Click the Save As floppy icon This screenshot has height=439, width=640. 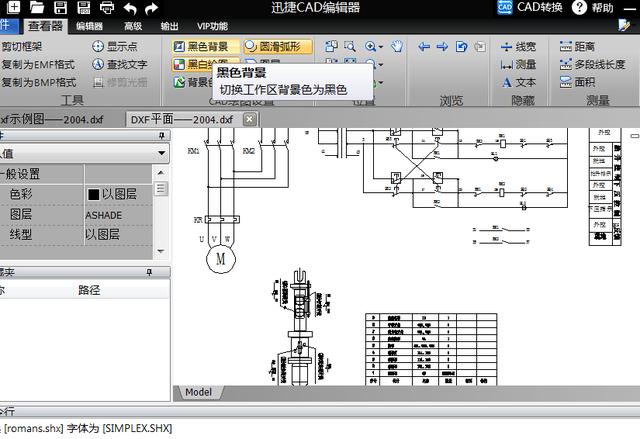[x=84, y=7]
